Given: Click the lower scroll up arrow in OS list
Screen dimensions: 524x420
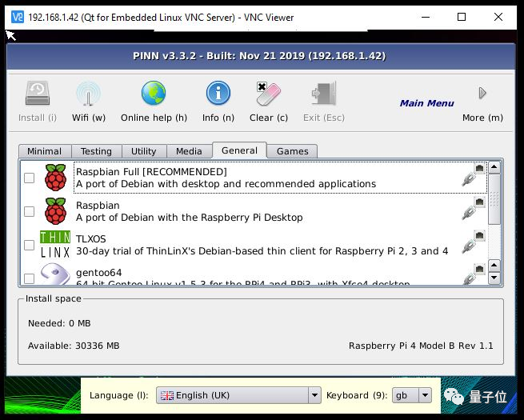Looking at the screenshot, I should [494, 266].
